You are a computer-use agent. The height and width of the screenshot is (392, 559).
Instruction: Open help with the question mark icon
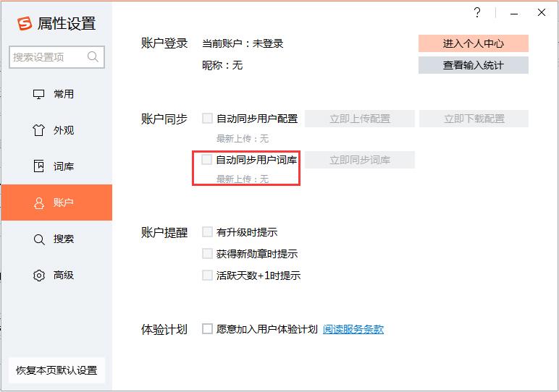click(x=477, y=13)
